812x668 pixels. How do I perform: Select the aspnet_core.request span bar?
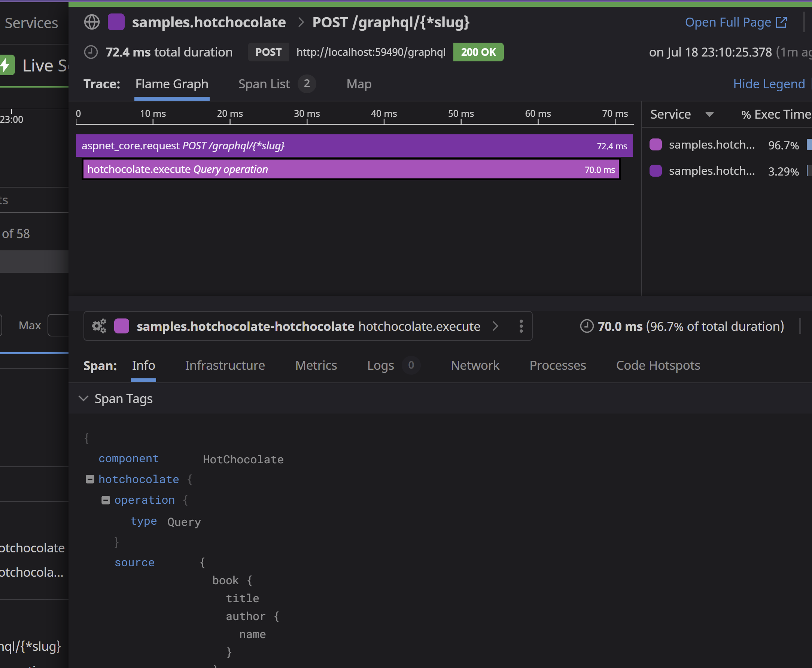coord(354,146)
